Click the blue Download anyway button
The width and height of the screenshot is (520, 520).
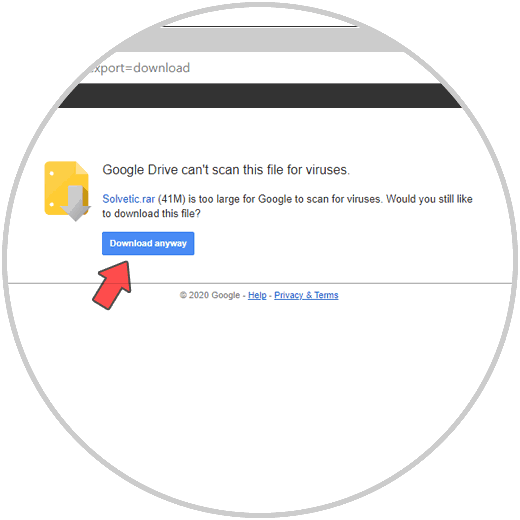[x=148, y=243]
